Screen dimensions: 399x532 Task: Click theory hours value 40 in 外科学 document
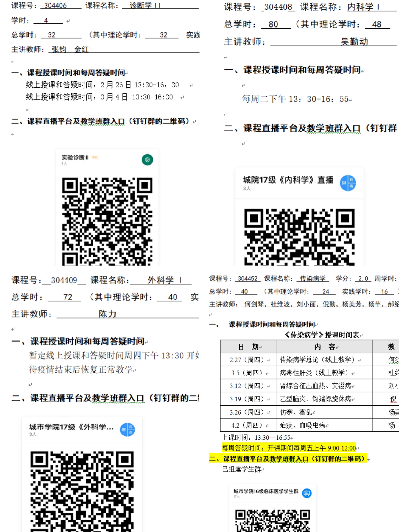coord(173,297)
